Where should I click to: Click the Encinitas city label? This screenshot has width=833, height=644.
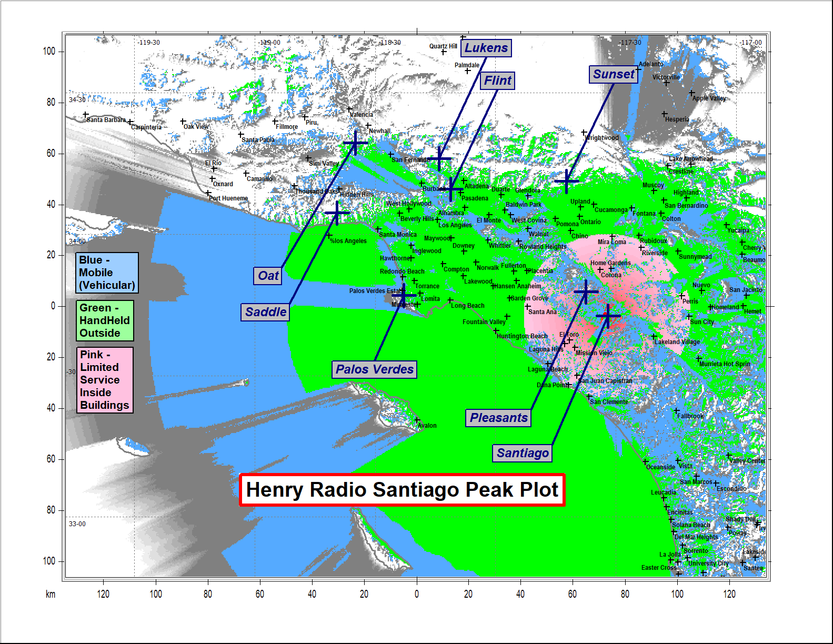click(680, 512)
